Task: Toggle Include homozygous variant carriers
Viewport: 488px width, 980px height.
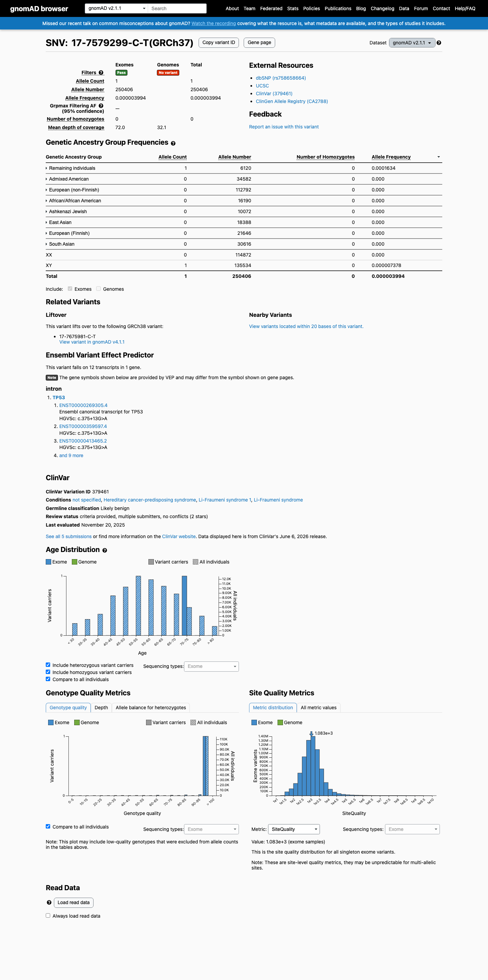Action: [x=48, y=672]
